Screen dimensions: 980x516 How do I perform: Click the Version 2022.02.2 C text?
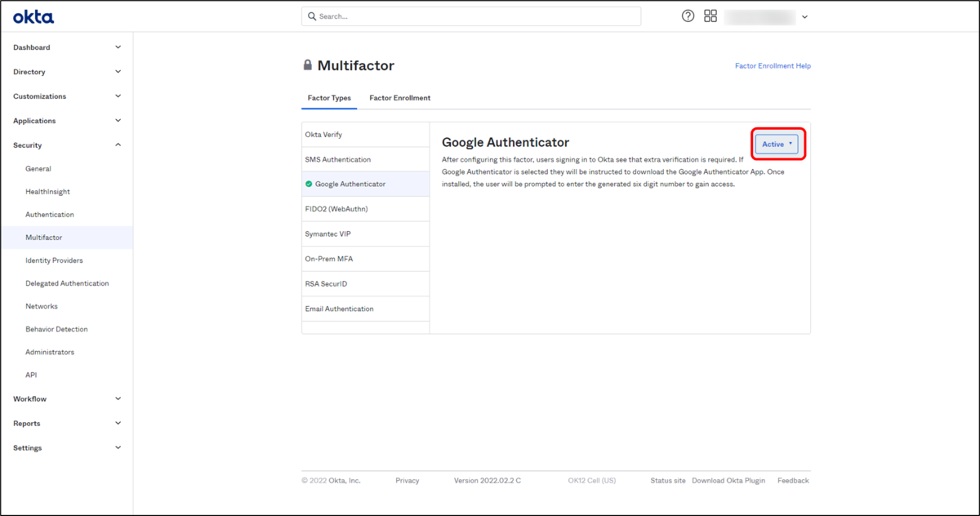tap(488, 481)
